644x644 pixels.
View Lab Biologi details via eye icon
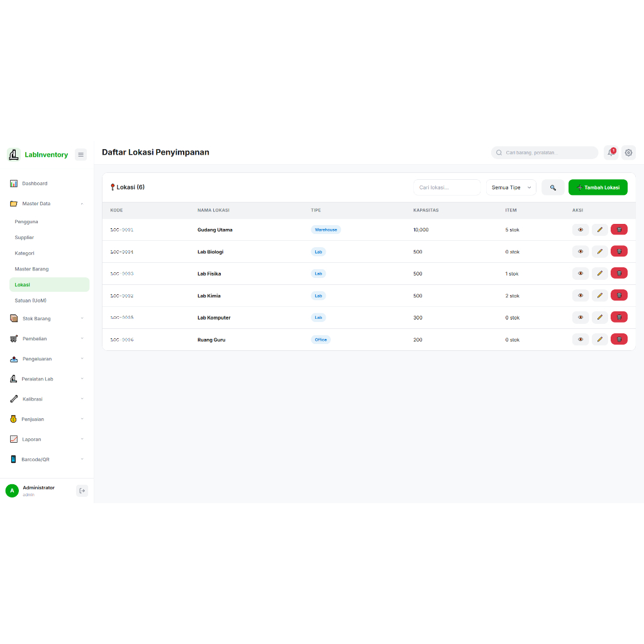tap(580, 252)
